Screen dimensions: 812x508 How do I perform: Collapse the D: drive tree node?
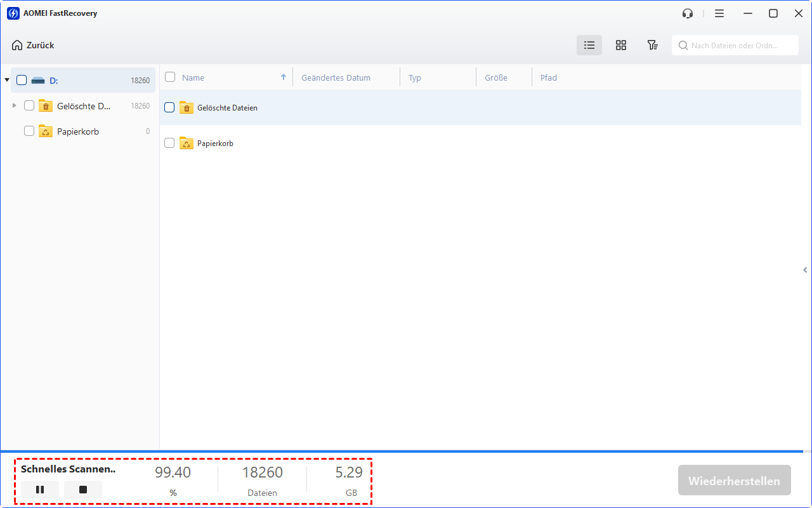point(7,80)
